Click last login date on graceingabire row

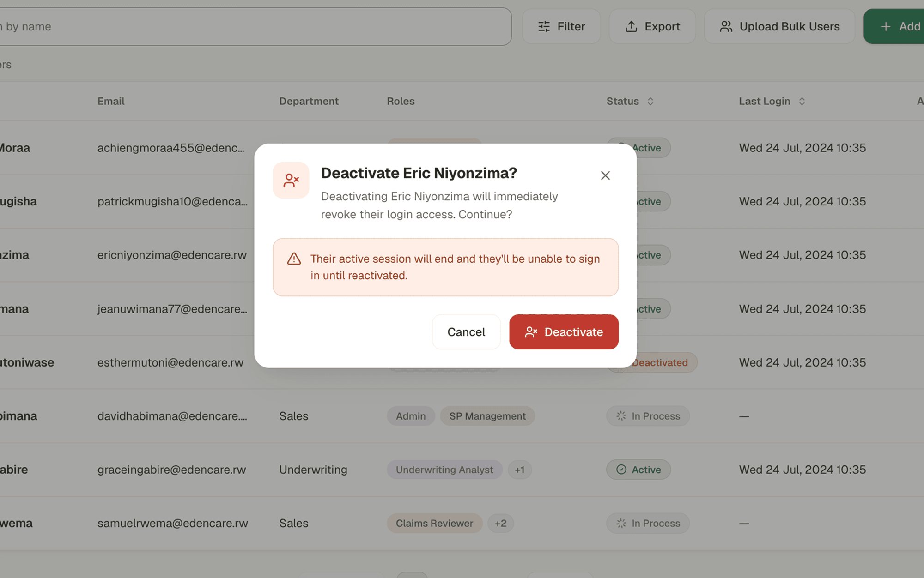(802, 470)
